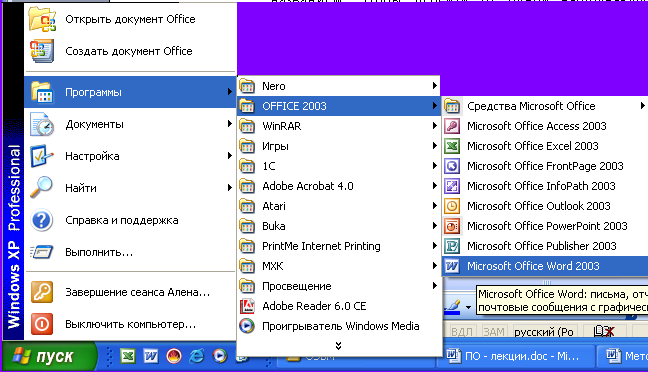Click the text 'Завершение сеанса Алена...'

(x=138, y=292)
